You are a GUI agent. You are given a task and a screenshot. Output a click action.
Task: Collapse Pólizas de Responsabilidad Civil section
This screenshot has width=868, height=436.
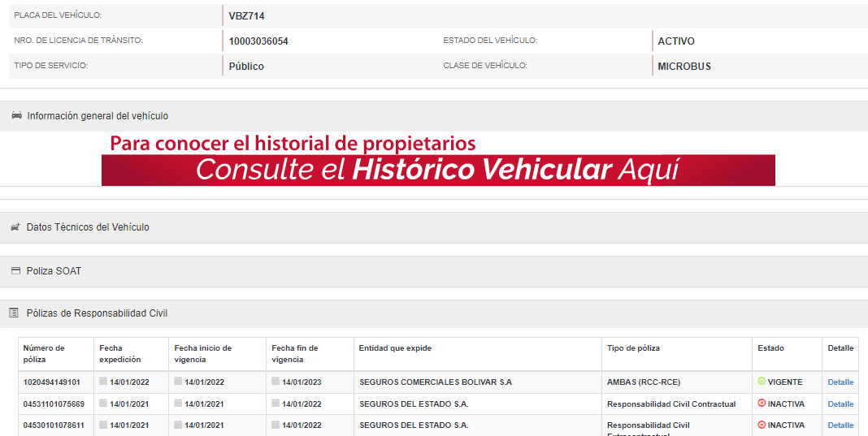click(97, 313)
